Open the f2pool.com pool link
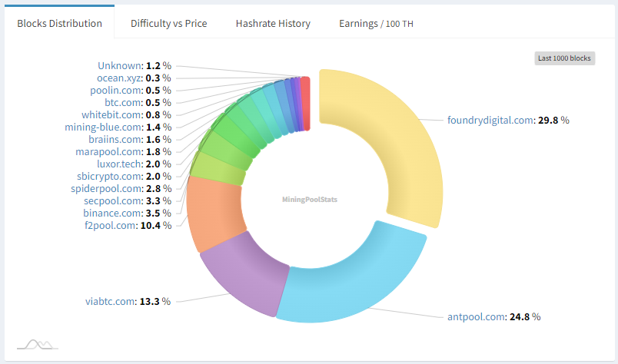Viewport: 618px width, 364px height. [110, 225]
